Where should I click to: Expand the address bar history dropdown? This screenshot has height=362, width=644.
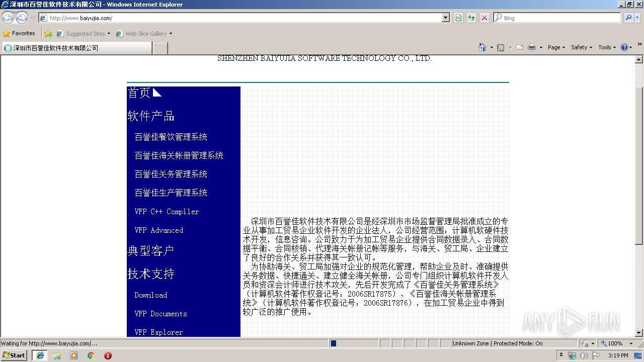[446, 18]
